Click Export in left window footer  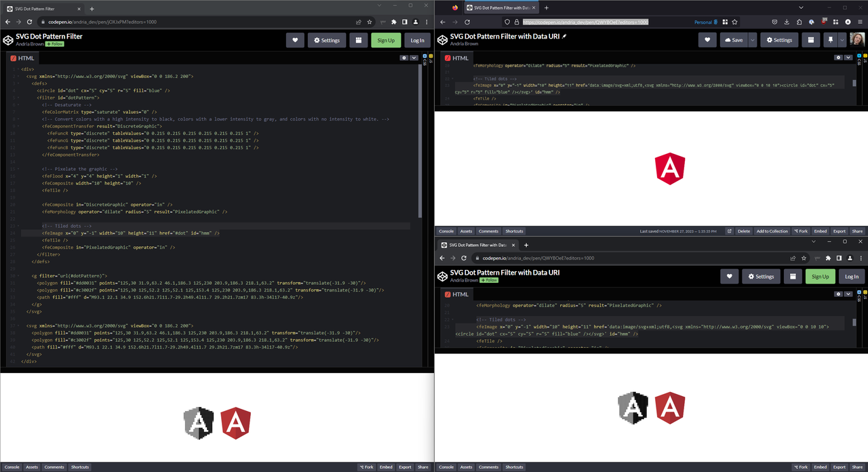pos(405,467)
